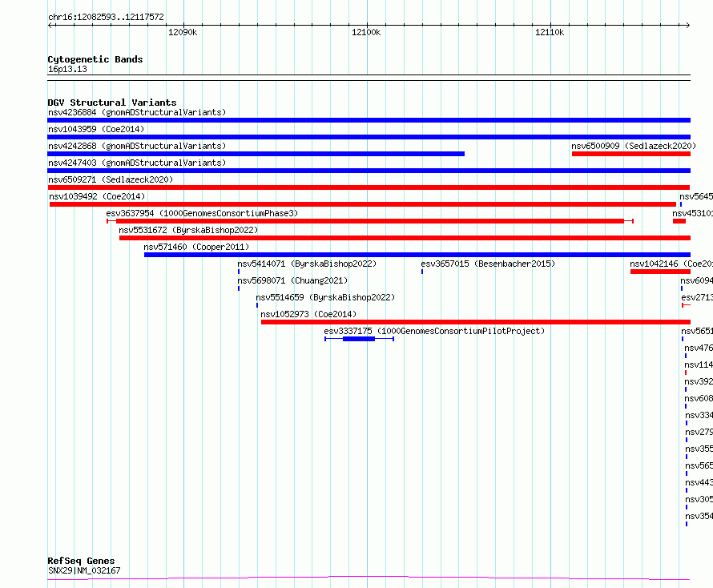Click the truncated nsv334 variant label

[x=699, y=415]
